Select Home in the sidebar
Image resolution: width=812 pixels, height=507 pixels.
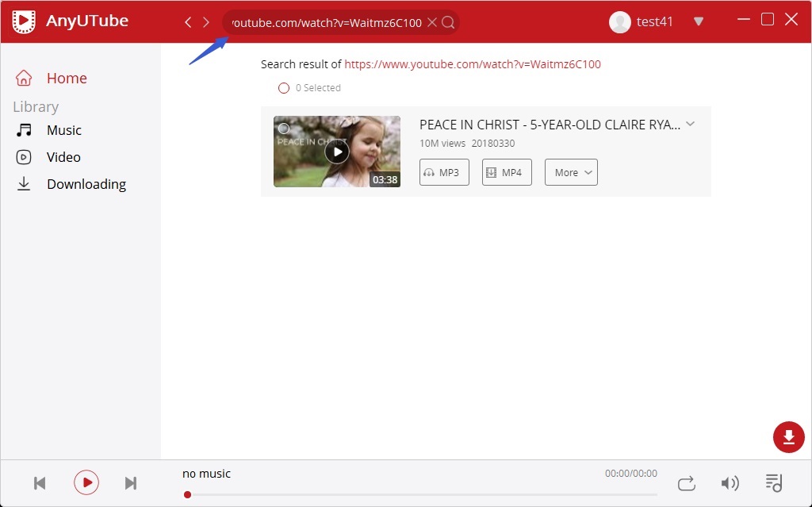67,78
